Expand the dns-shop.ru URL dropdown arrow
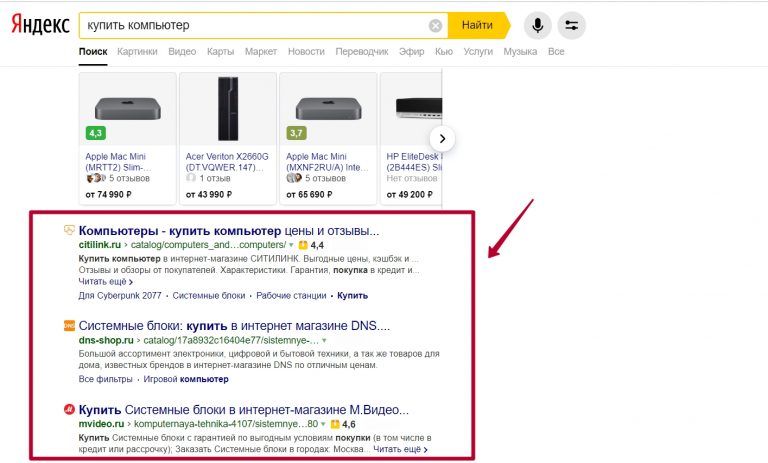Screen dimensions: 768x463 click(324, 340)
